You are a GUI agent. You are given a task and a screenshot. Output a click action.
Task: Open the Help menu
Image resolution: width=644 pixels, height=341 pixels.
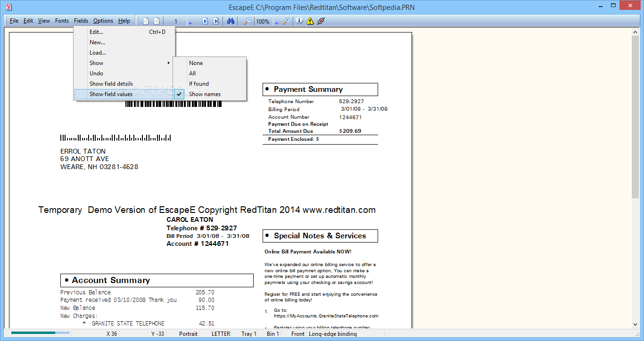(x=124, y=21)
